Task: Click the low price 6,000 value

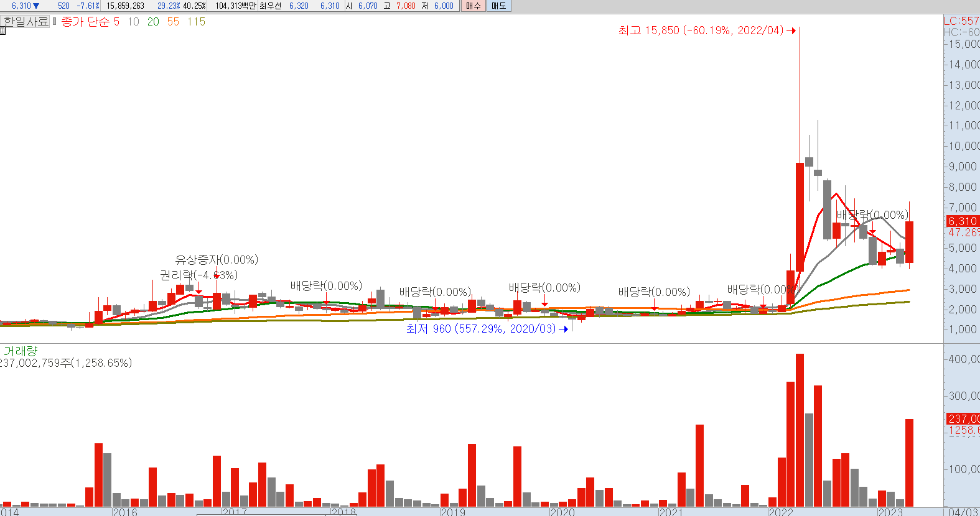Action: pos(444,6)
